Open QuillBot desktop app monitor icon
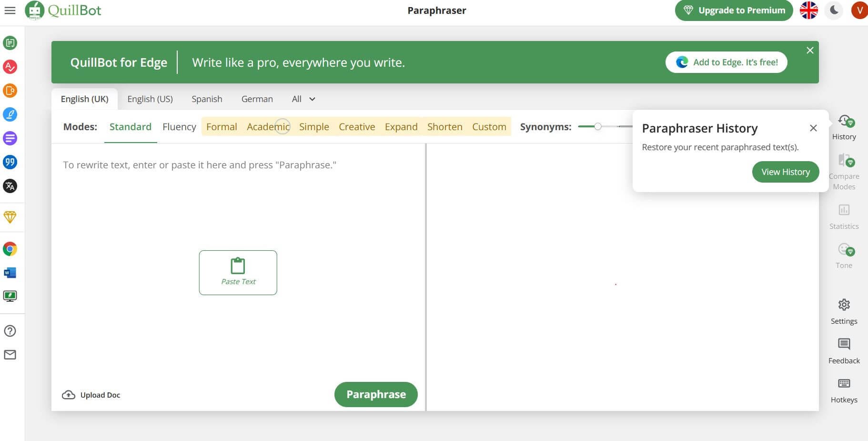Screen dimensions: 868x441 (x=10, y=297)
